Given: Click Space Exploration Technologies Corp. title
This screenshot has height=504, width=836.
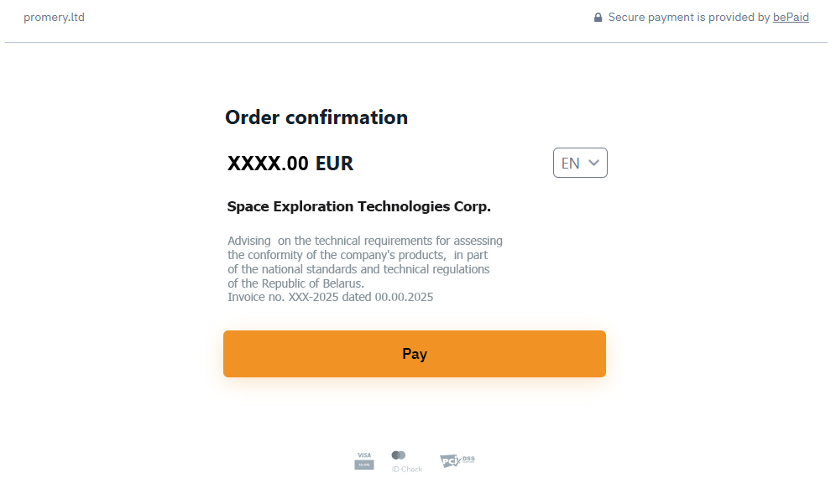Looking at the screenshot, I should [359, 206].
